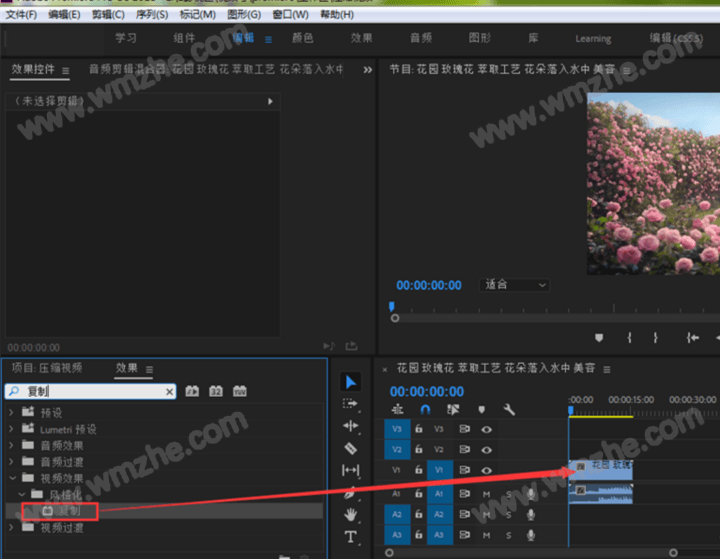
Task: Select the Hand tool
Action: [350, 514]
